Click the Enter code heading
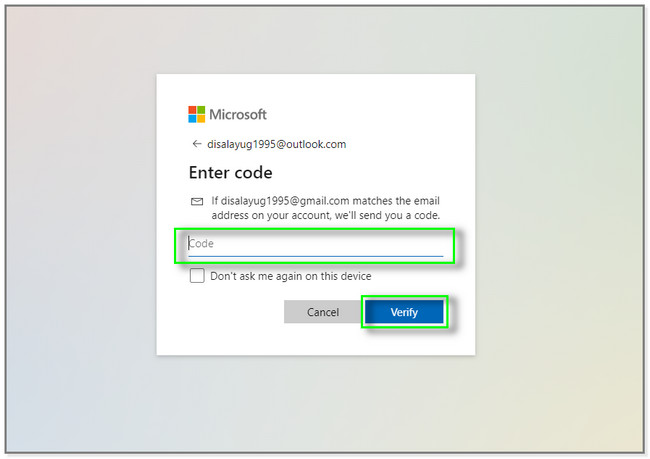The height and width of the screenshot is (459, 650). click(230, 172)
